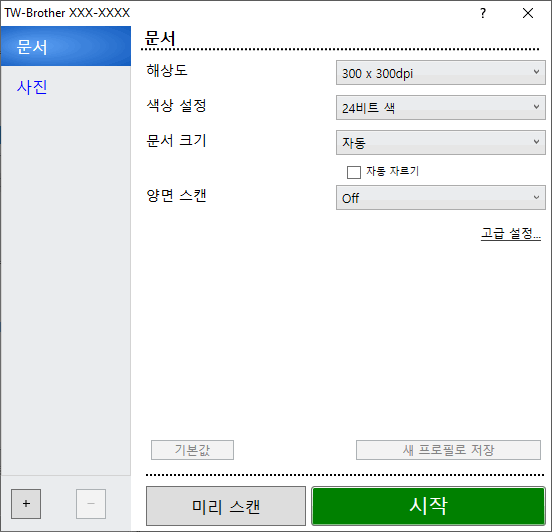Open the 양면 스캔 Off dropdown
552x532 pixels.
pyautogui.click(x=441, y=198)
